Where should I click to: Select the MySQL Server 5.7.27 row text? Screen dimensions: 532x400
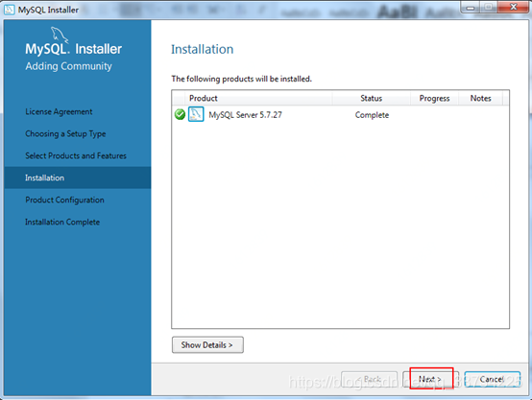coord(245,115)
